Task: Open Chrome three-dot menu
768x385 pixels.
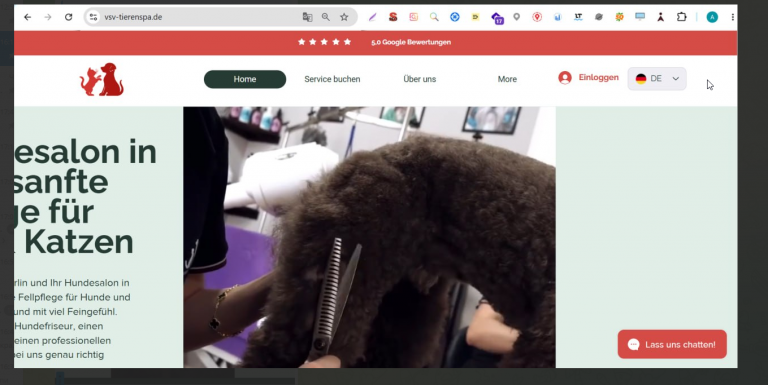Action: coord(732,17)
